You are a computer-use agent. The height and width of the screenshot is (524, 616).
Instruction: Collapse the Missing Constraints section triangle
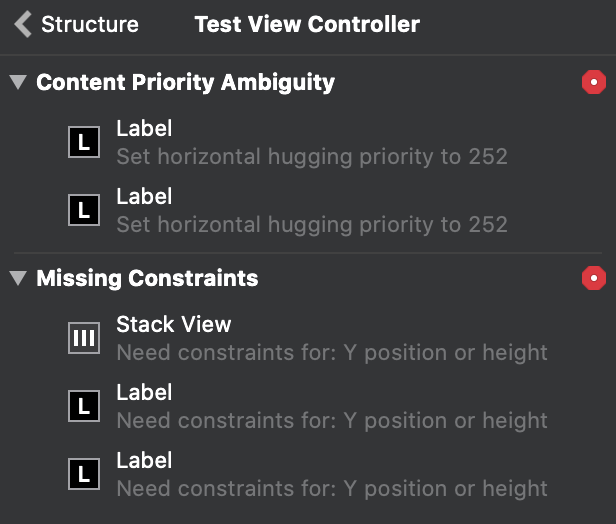coord(18,278)
